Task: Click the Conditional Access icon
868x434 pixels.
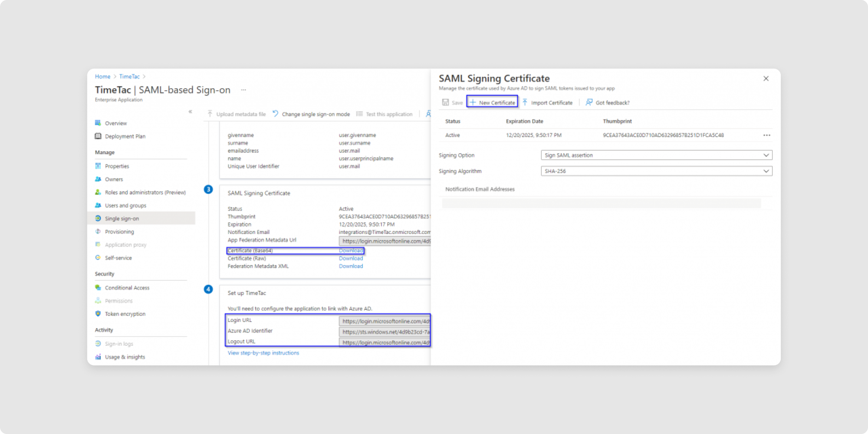Action: coord(98,288)
